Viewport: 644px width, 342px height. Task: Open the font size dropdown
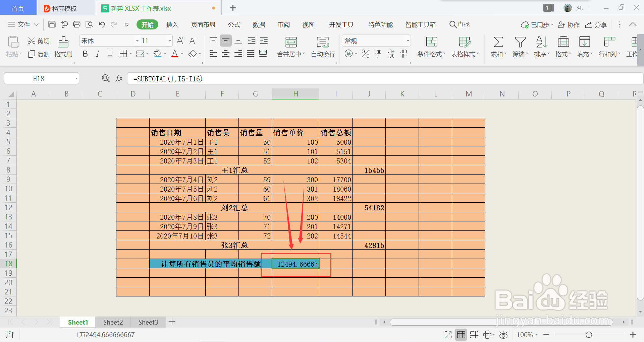click(x=170, y=41)
